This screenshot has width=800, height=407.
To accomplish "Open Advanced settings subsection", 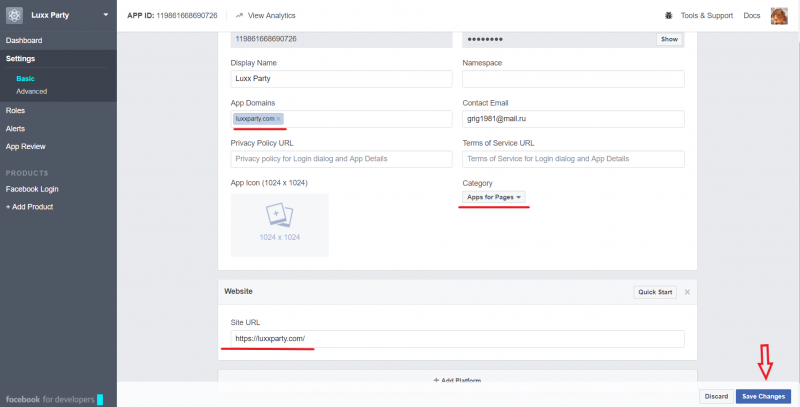I will [x=32, y=91].
